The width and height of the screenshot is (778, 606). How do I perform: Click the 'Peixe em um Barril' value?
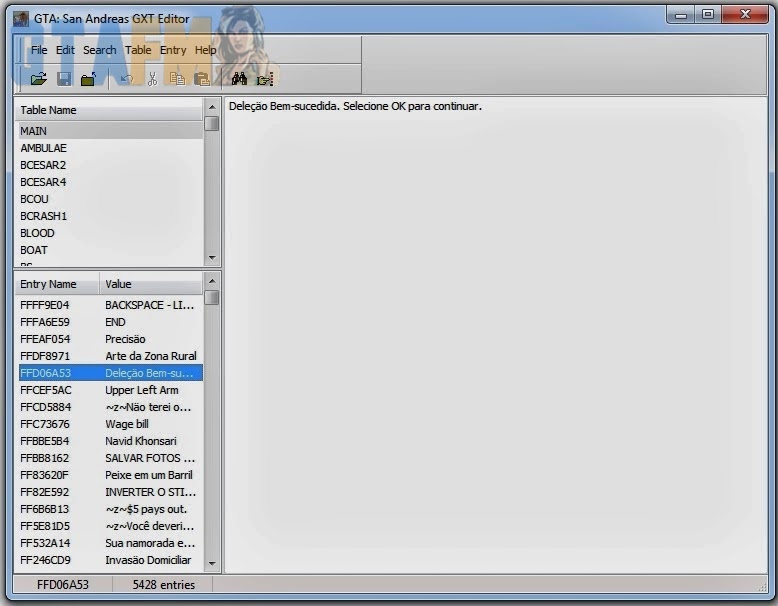coord(148,475)
